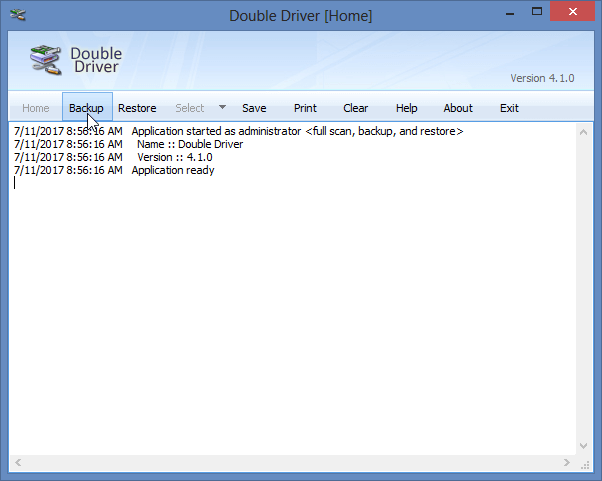Close the Double Driver window
Image resolution: width=602 pixels, height=481 pixels.
(x=572, y=12)
